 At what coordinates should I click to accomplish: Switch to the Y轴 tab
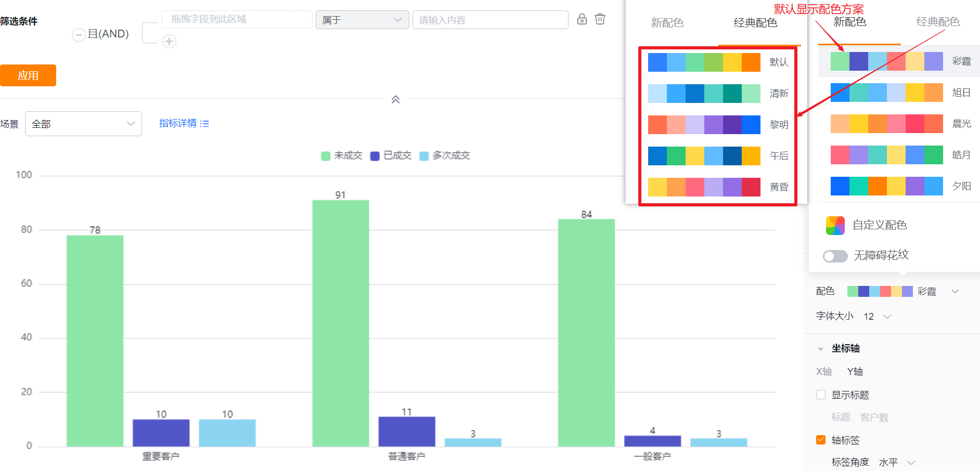click(855, 372)
